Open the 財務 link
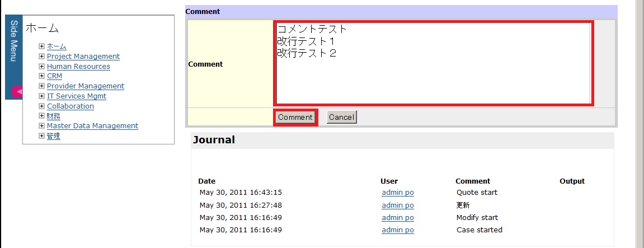 53,115
